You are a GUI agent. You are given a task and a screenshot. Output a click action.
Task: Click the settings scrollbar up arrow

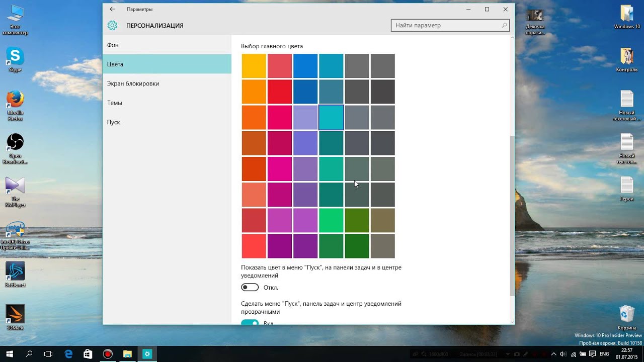[512, 38]
